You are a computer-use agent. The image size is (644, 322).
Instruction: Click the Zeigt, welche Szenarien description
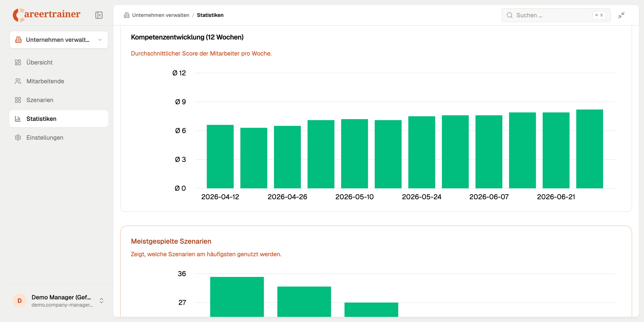point(206,254)
